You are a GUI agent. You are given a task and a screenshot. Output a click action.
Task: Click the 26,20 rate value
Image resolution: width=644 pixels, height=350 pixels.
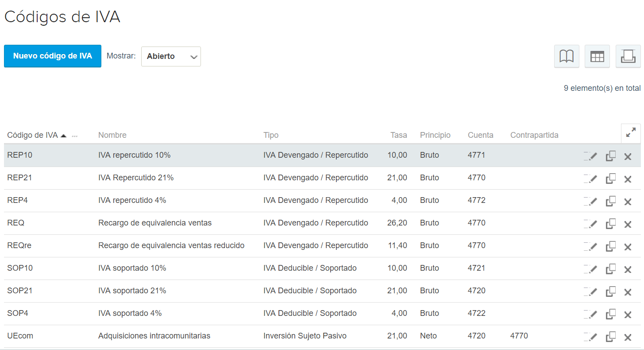click(397, 223)
